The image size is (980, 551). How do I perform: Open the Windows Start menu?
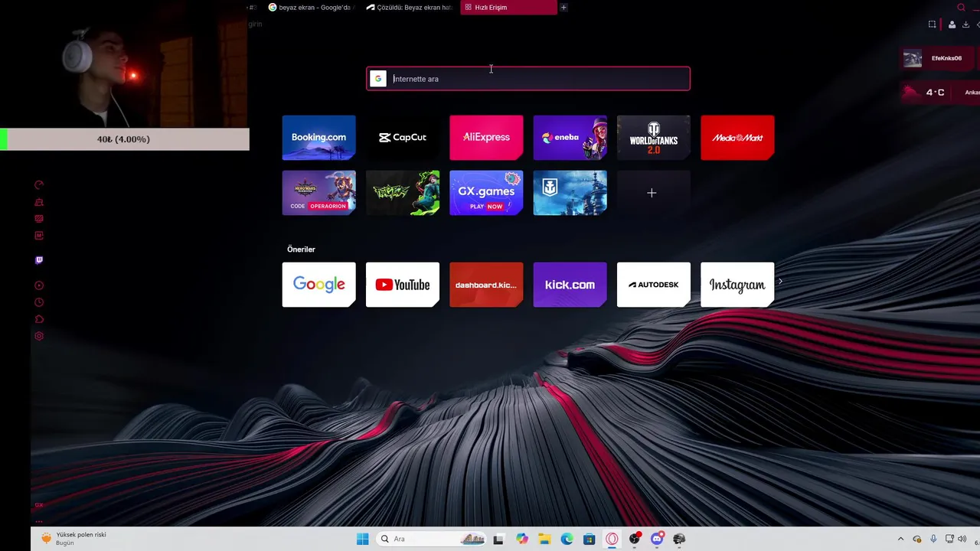point(363,539)
